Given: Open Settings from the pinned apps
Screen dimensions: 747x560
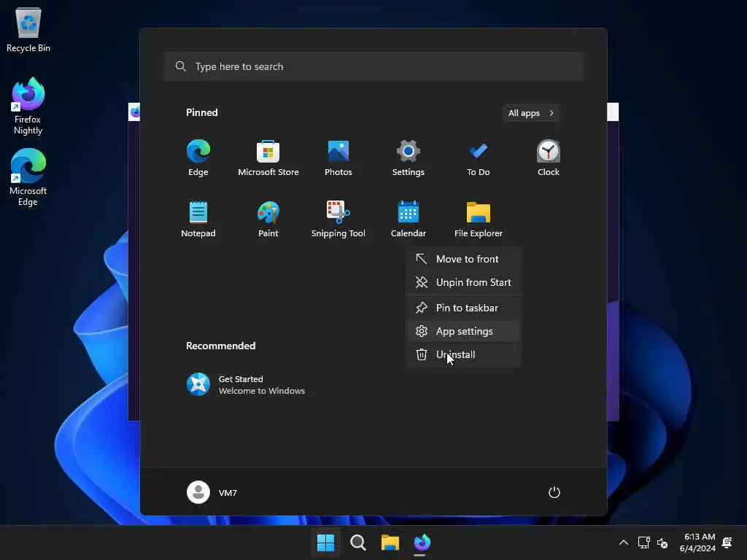Looking at the screenshot, I should click(409, 158).
